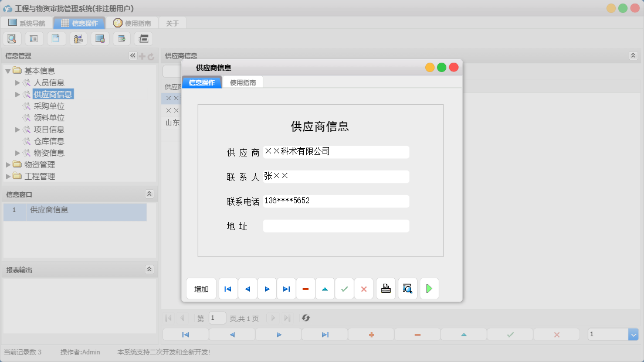The height and width of the screenshot is (362, 644).
Task: Refresh the page list with the refresh icon
Action: pos(305,318)
